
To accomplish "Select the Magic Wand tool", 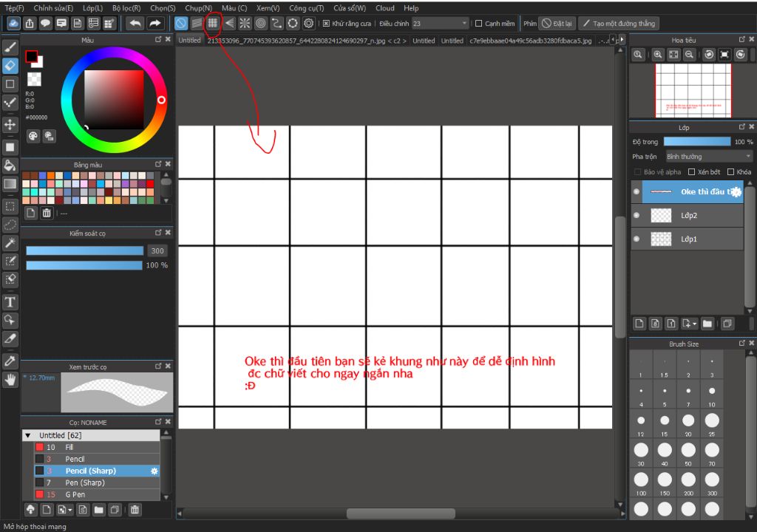I will (10, 243).
